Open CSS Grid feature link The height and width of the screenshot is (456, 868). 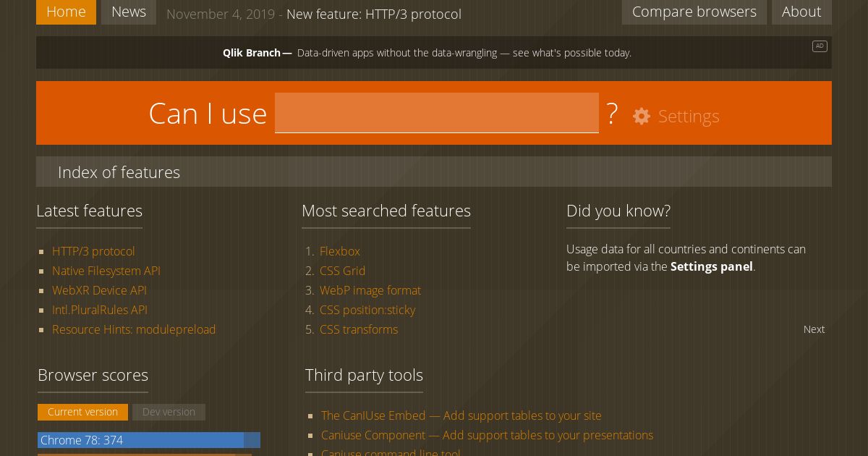click(x=343, y=271)
